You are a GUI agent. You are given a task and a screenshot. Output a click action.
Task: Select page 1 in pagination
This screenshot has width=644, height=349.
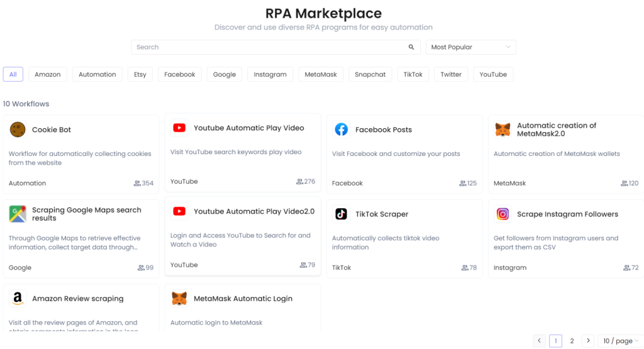point(556,341)
